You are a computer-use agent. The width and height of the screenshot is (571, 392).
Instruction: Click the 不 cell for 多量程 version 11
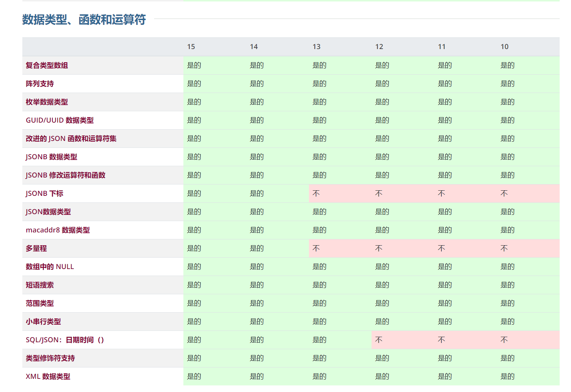coord(466,249)
